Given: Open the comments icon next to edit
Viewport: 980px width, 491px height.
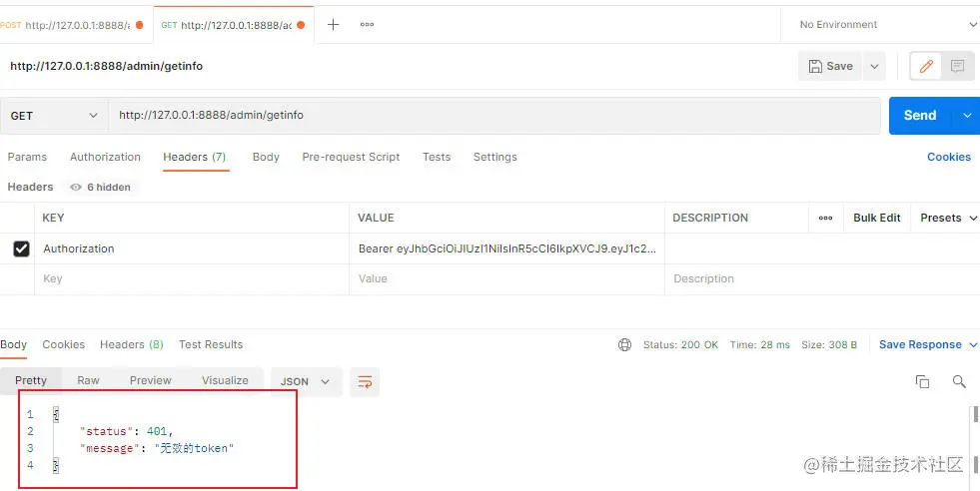Looking at the screenshot, I should (x=957, y=66).
